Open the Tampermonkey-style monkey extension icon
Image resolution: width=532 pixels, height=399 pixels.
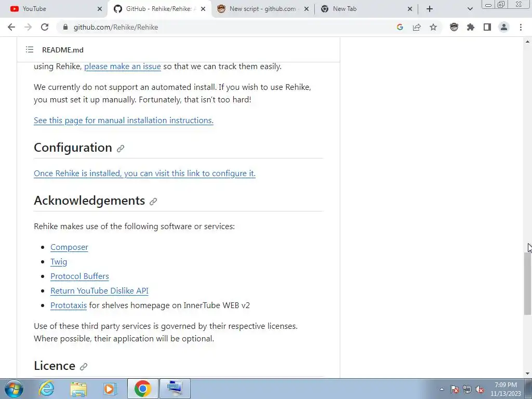(454, 27)
